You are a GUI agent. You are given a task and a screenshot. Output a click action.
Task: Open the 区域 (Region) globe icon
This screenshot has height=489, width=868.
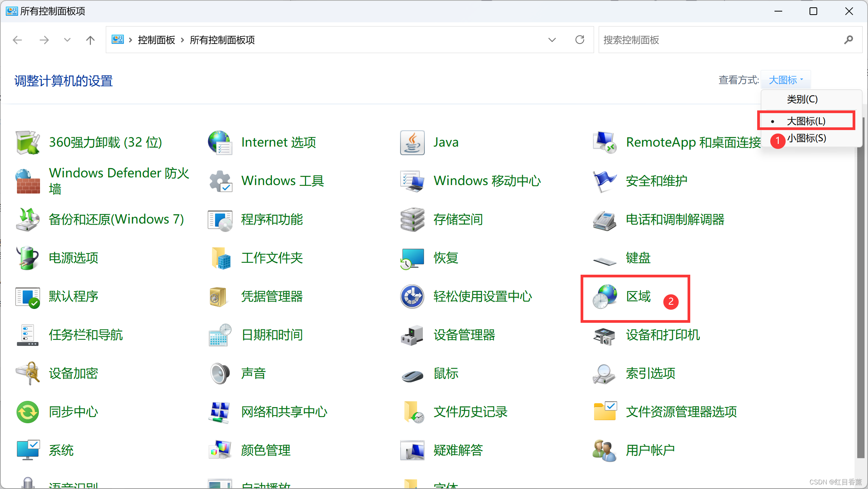click(x=604, y=297)
